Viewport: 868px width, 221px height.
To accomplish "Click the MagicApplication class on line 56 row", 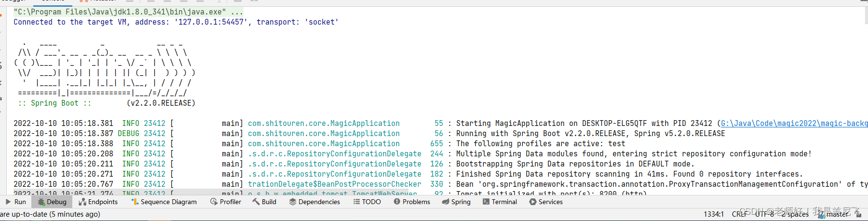I will tap(324, 134).
